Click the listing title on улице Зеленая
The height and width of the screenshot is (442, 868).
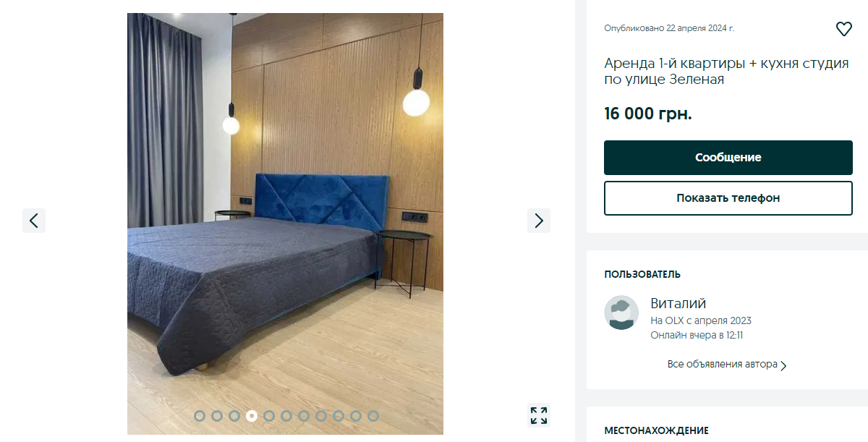tap(726, 72)
